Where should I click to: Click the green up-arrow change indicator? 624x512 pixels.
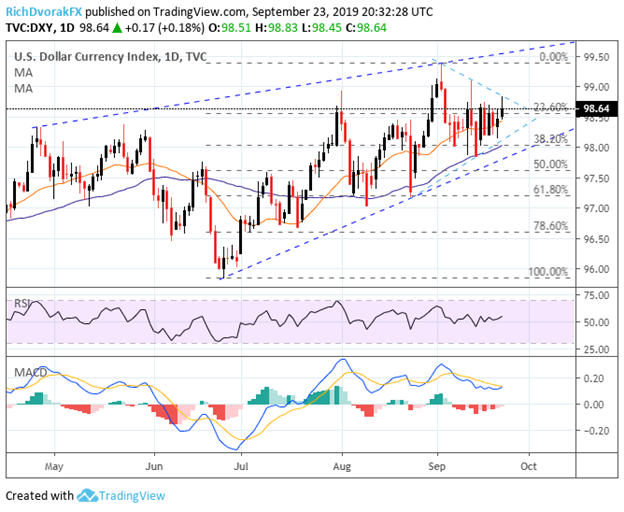[x=117, y=28]
